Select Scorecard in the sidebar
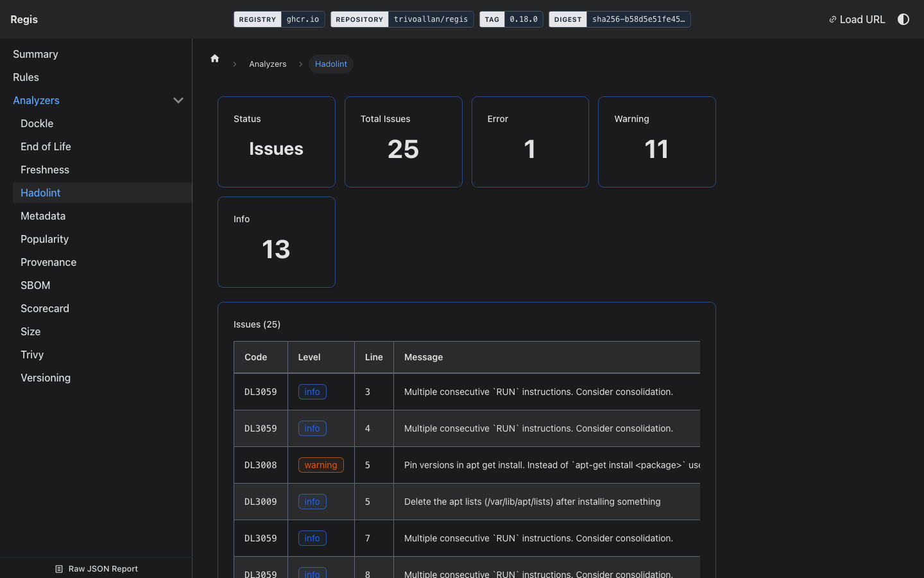 pos(45,308)
